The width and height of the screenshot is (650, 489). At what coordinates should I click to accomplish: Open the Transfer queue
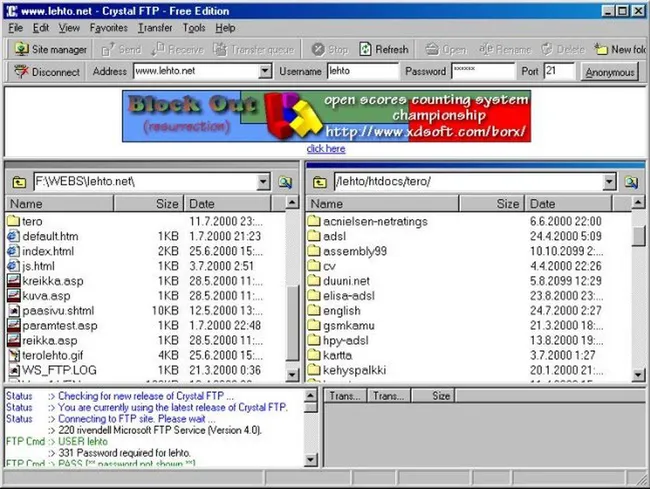pyautogui.click(x=254, y=49)
